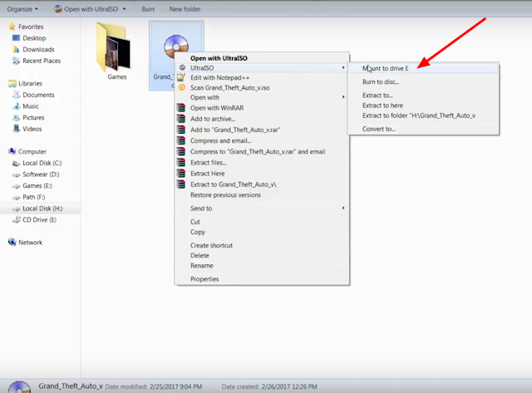Click WinRAR icon next to Add to archive
This screenshot has height=393, width=532.
(181, 119)
